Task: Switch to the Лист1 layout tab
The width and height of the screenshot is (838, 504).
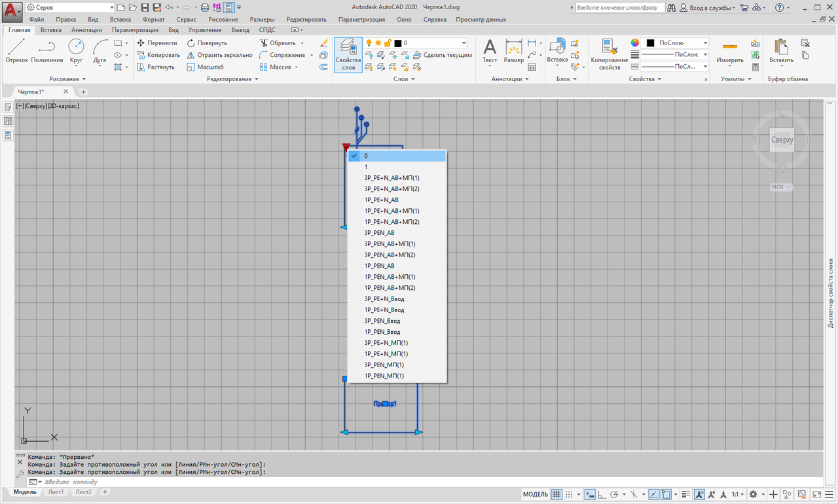Action: click(56, 492)
